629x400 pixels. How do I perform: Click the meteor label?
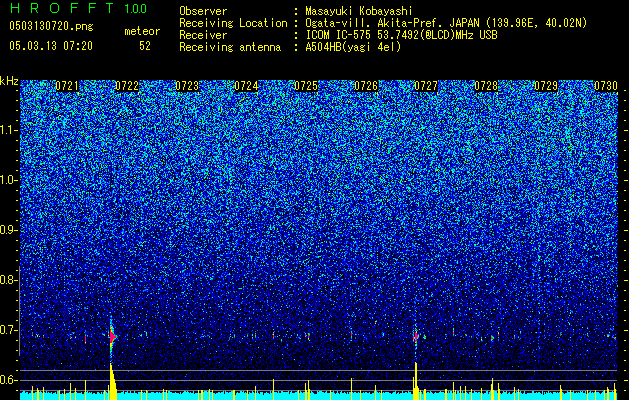142,31
